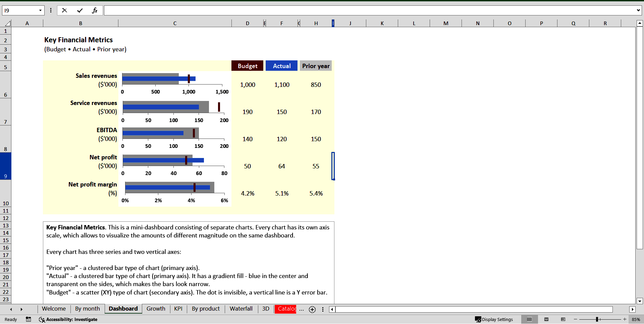Open the Waterfall sheet tab
Screen dimensions: 644x324
[x=241, y=309]
